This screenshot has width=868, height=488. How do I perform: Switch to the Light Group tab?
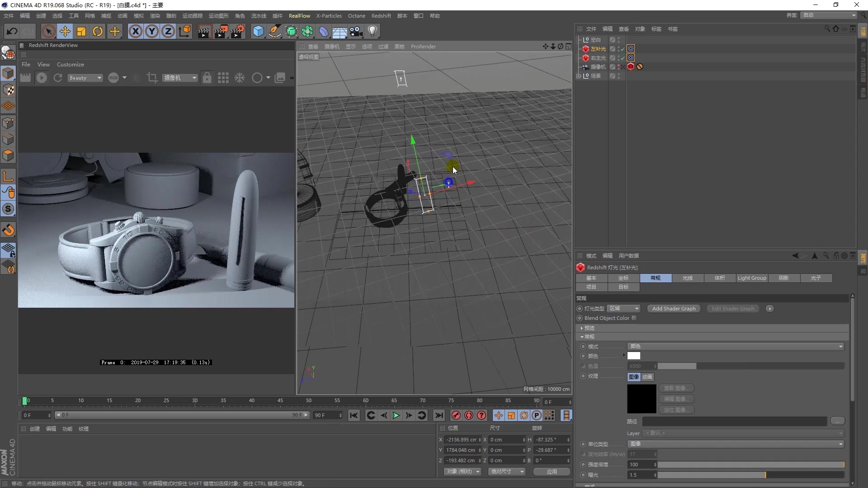(x=751, y=278)
